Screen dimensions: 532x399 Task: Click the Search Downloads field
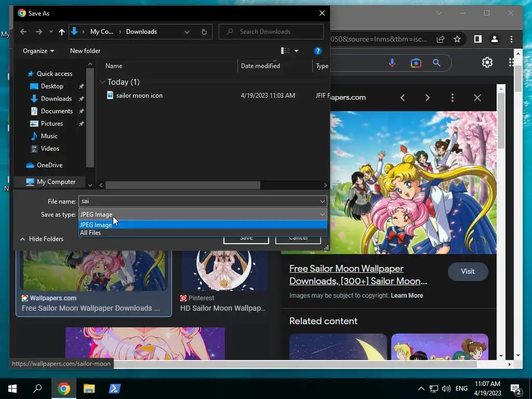tap(271, 32)
